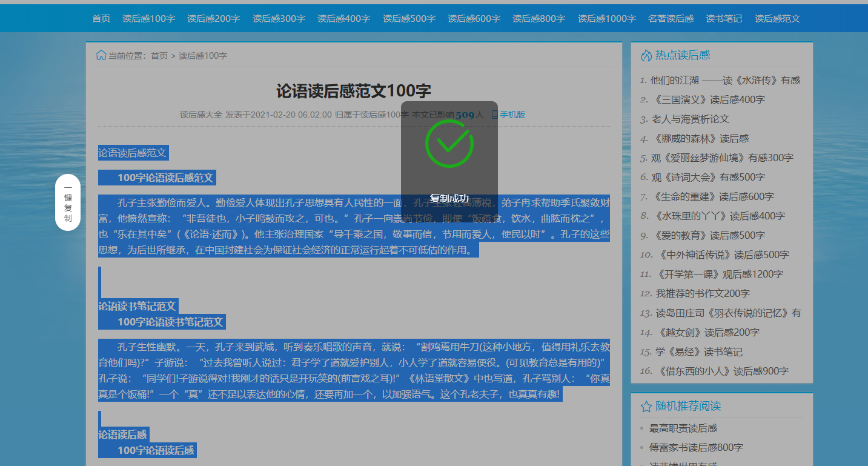
Task: Open 最高职责读后感 in random recommendations
Action: [x=683, y=428]
